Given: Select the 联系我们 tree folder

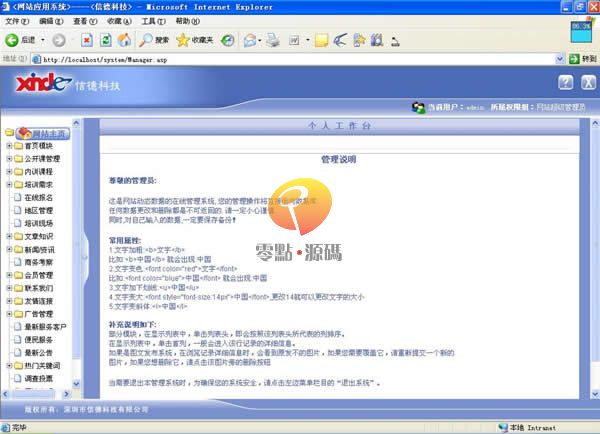Looking at the screenshot, I should click(38, 288).
